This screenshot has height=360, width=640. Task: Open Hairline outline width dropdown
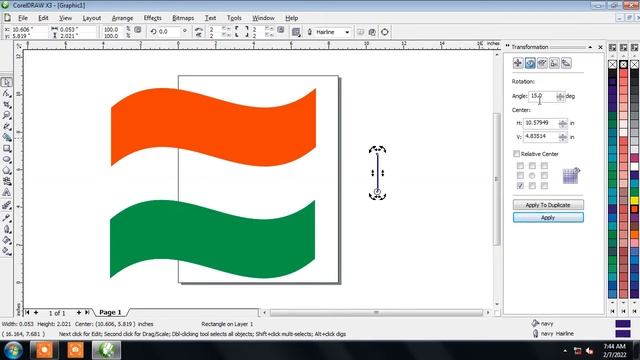[347, 32]
